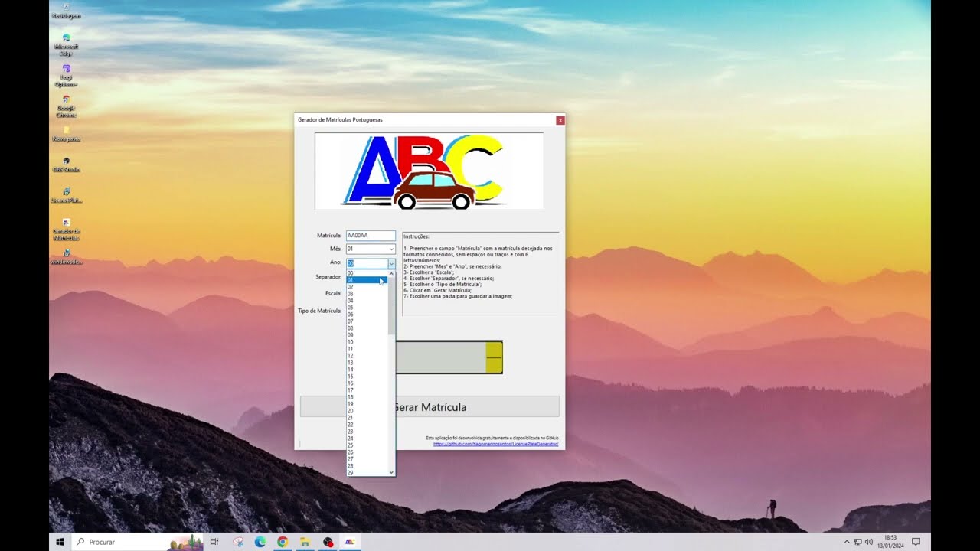Click the Gerar Matrícula button

(x=430, y=407)
